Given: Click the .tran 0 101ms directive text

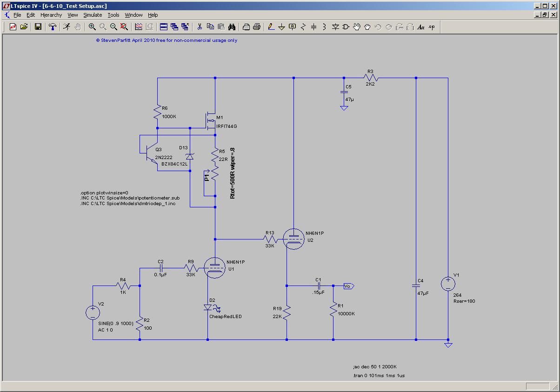Looking at the screenshot, I should point(379,375).
